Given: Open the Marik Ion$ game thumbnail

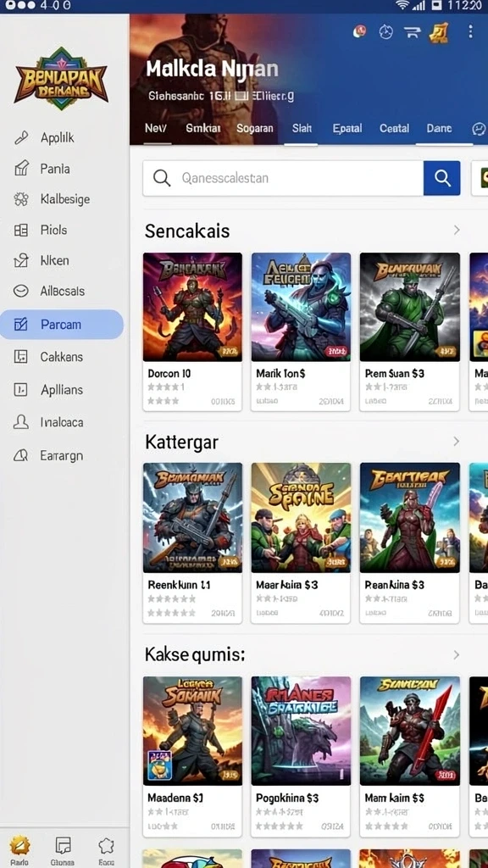Looking at the screenshot, I should point(301,307).
